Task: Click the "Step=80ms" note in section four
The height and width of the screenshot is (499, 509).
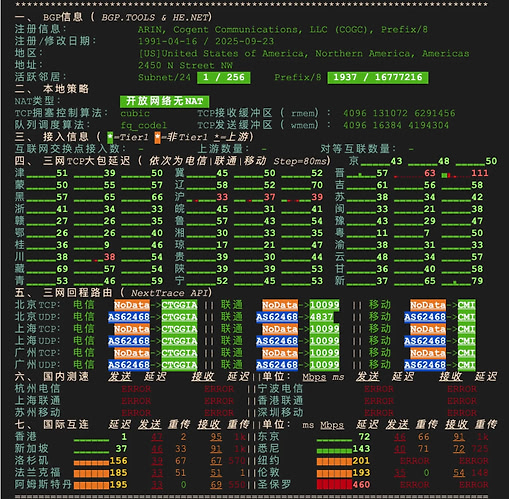Action: coord(300,161)
